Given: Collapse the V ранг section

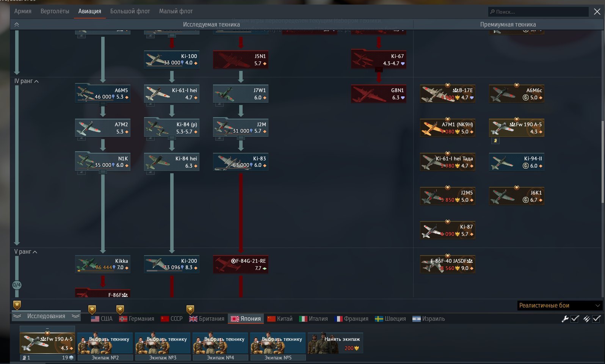Looking at the screenshot, I should pyautogui.click(x=26, y=252).
